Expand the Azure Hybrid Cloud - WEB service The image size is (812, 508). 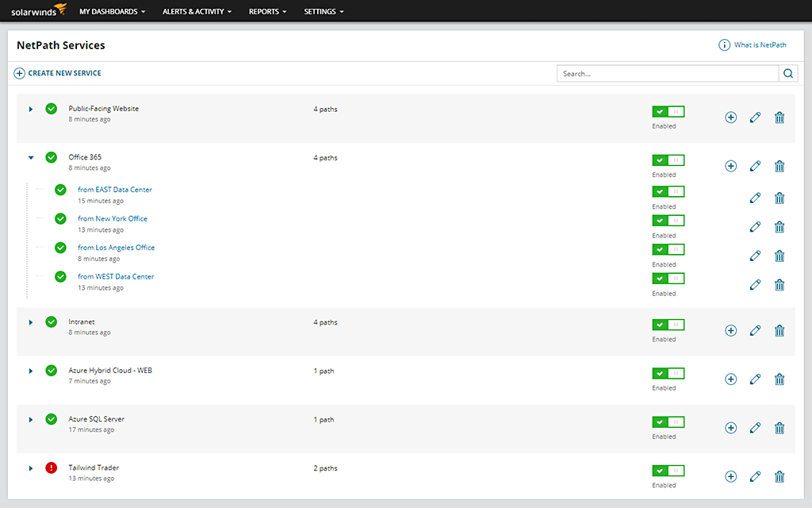[31, 370]
